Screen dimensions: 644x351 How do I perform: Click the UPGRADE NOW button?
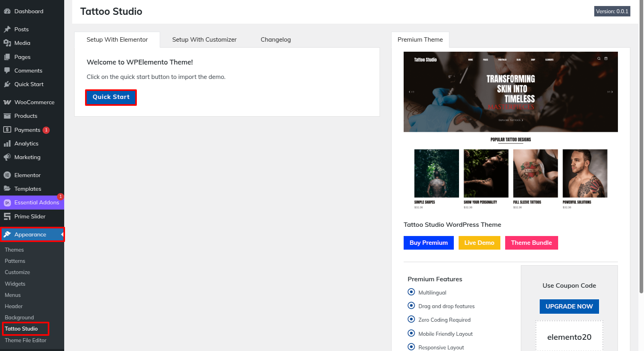569,307
